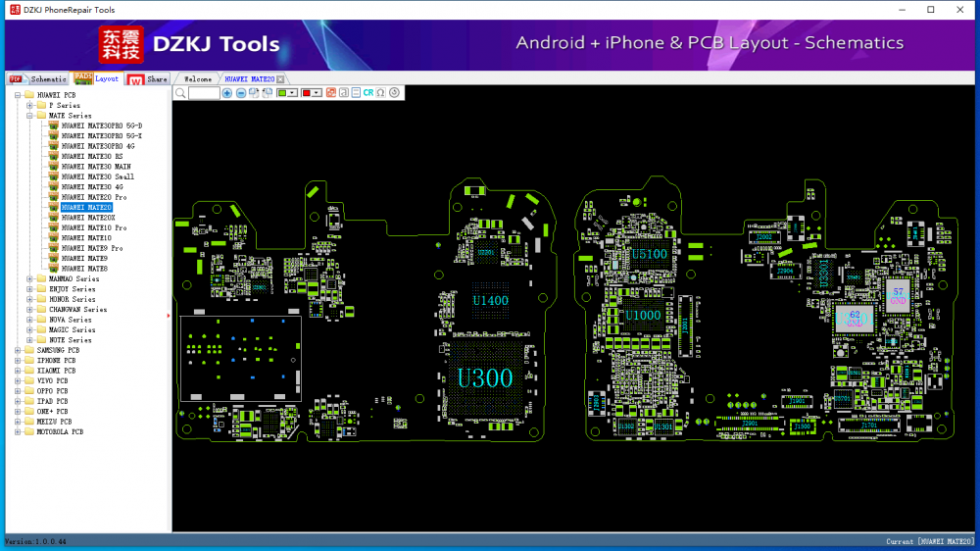The image size is (980, 551).
Task: Click the orange-red swap layers icon
Action: (x=330, y=93)
